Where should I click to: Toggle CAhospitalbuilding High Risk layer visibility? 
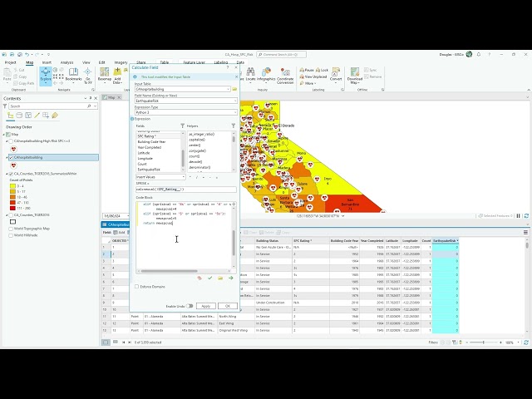(x=11, y=141)
